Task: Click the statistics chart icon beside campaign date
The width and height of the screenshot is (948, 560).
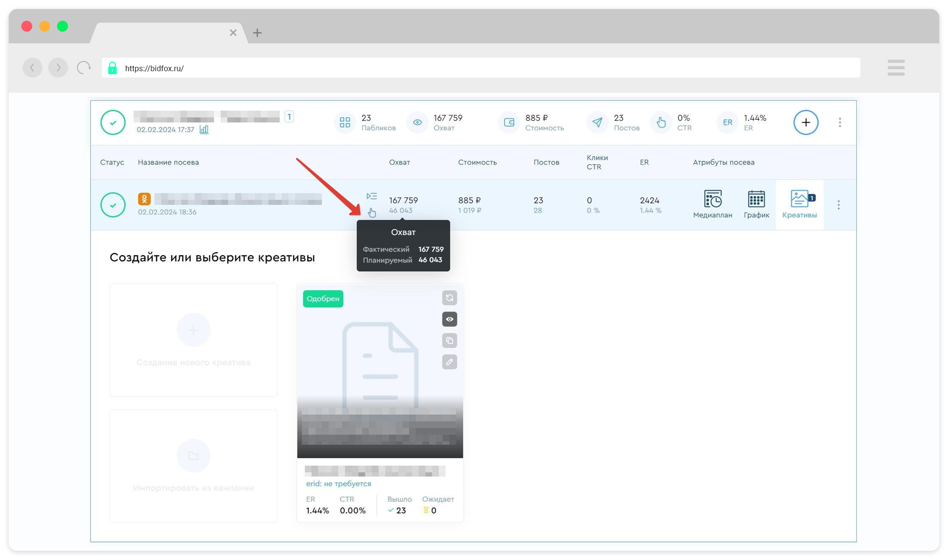Action: (x=204, y=130)
